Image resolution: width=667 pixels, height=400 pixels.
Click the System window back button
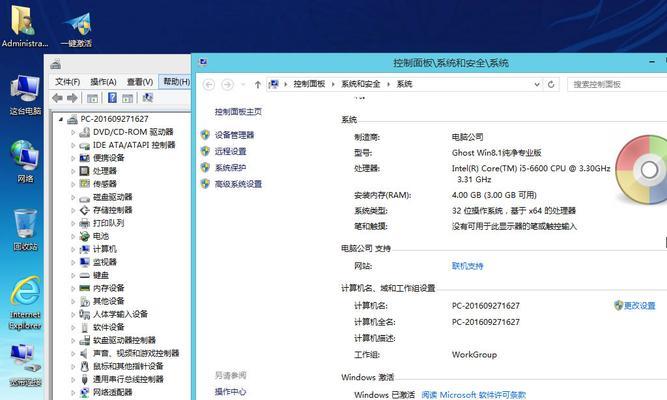tap(209, 85)
